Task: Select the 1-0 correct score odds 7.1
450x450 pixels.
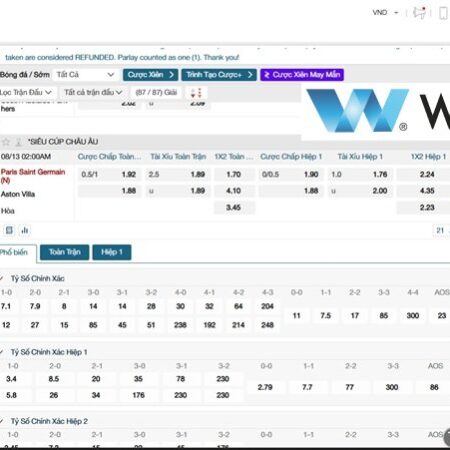Action: 6,306
